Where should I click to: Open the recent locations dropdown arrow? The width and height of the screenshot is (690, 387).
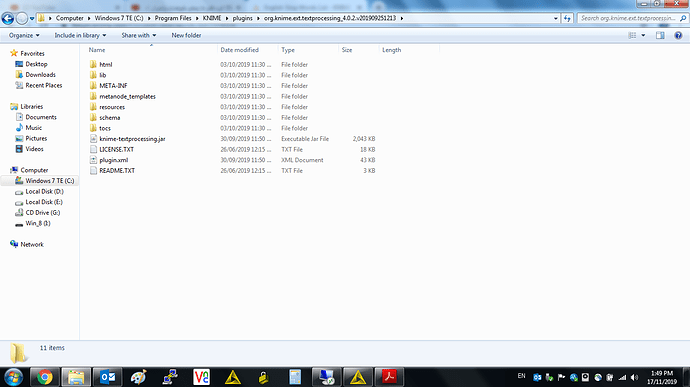click(32, 18)
